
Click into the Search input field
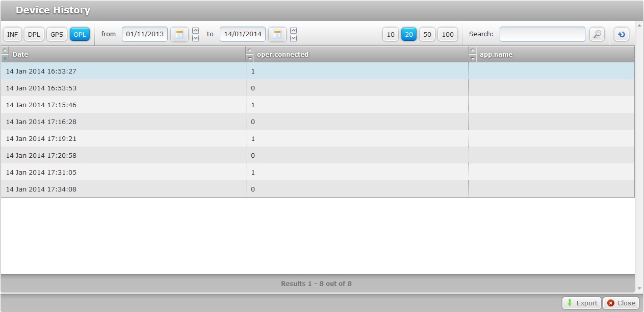[x=542, y=34]
